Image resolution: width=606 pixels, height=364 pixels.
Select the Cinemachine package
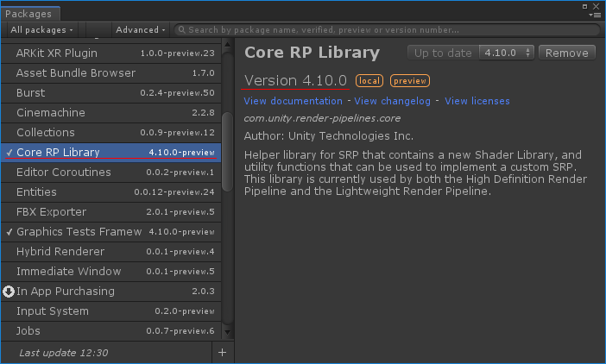111,113
